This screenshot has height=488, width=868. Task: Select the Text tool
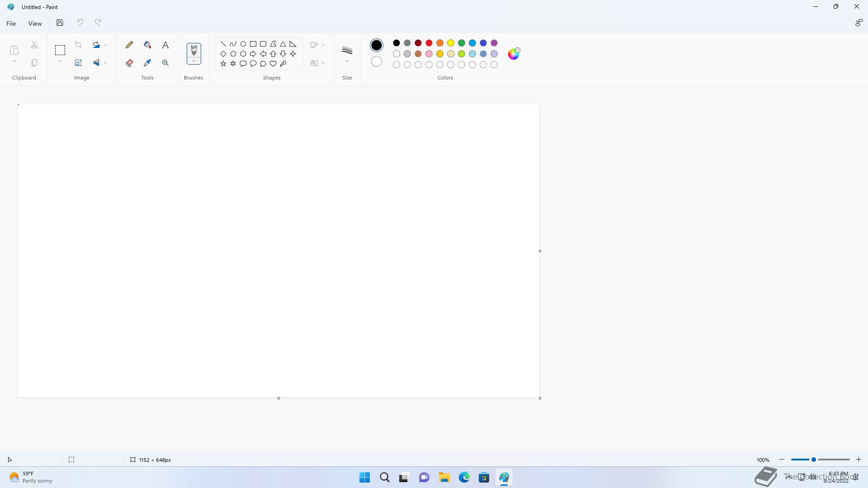coord(165,45)
